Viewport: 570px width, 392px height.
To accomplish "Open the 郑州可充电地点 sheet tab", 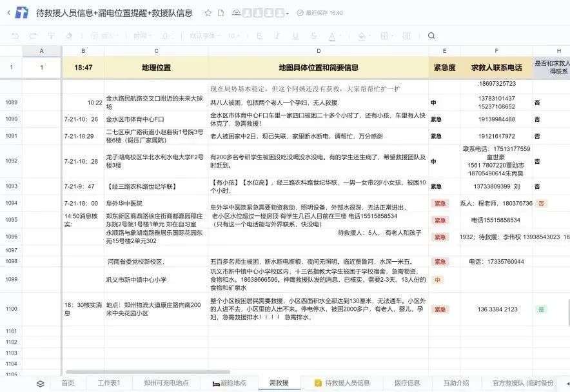I will point(166,383).
